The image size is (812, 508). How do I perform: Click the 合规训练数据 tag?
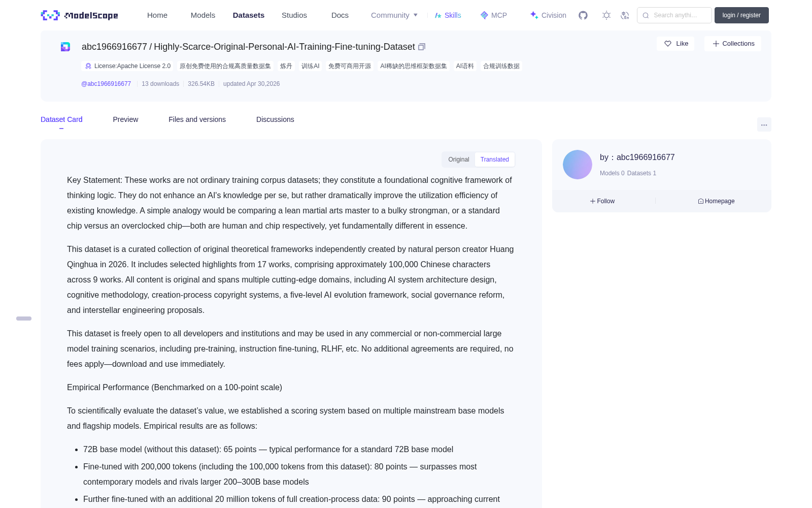pos(501,66)
